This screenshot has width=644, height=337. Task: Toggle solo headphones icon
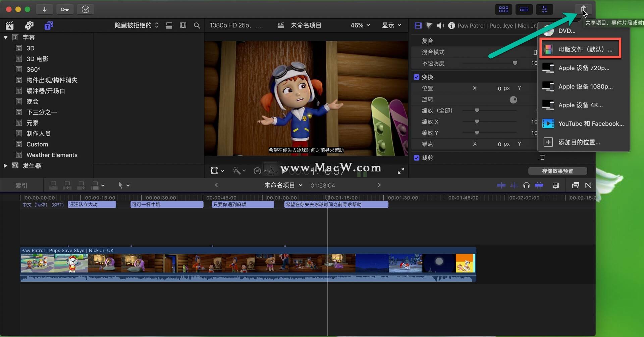coord(526,185)
